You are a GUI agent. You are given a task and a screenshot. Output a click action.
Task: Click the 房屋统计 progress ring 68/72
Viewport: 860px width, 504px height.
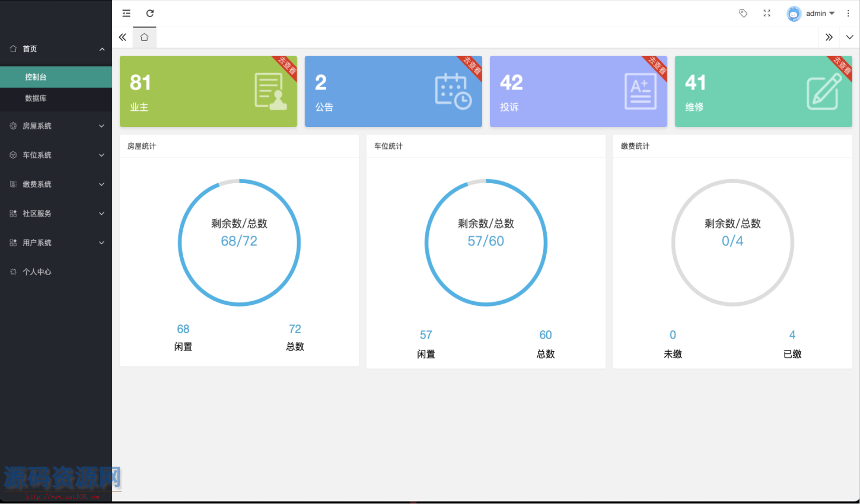[x=240, y=243]
